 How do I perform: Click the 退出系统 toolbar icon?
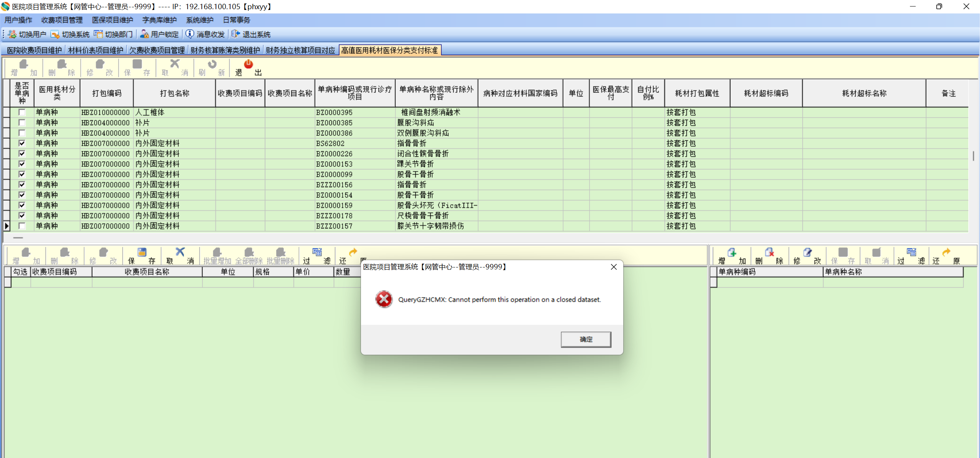(x=236, y=34)
